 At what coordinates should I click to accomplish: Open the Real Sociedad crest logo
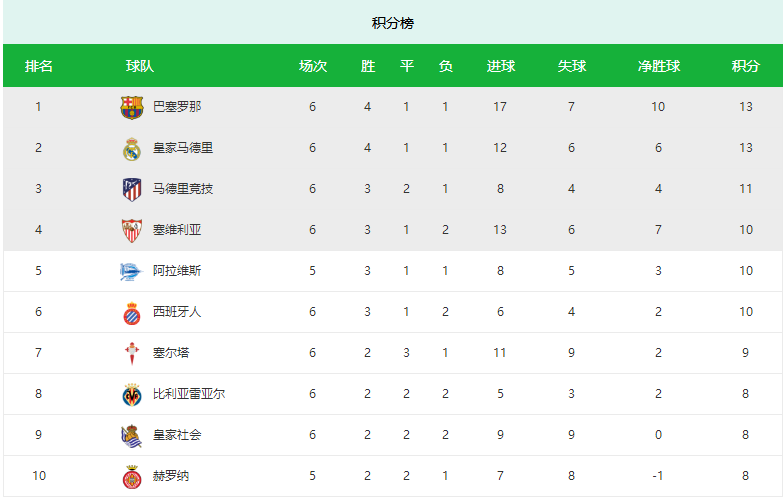pyautogui.click(x=132, y=436)
